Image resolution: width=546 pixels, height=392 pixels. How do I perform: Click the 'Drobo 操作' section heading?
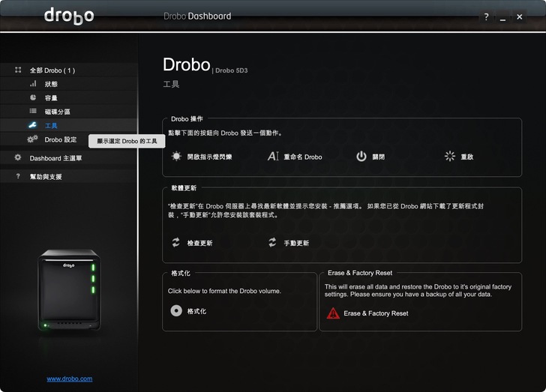(x=187, y=119)
